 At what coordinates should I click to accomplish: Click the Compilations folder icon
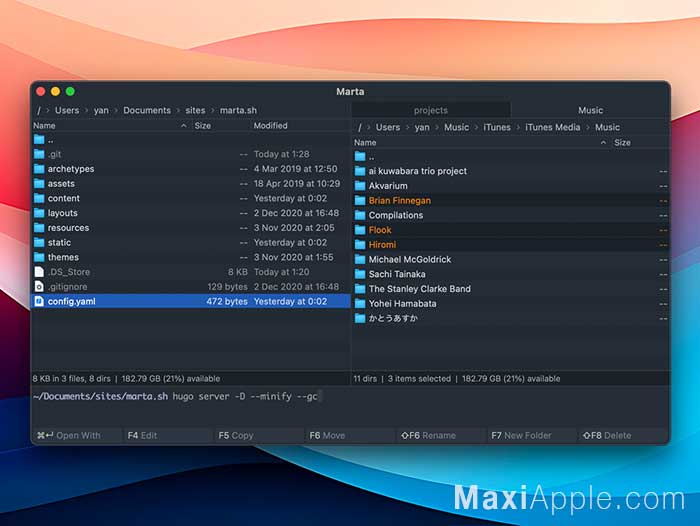360,216
